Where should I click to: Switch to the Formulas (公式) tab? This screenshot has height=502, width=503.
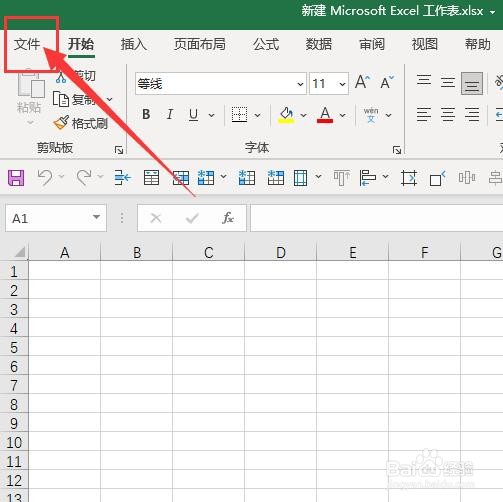coord(266,44)
